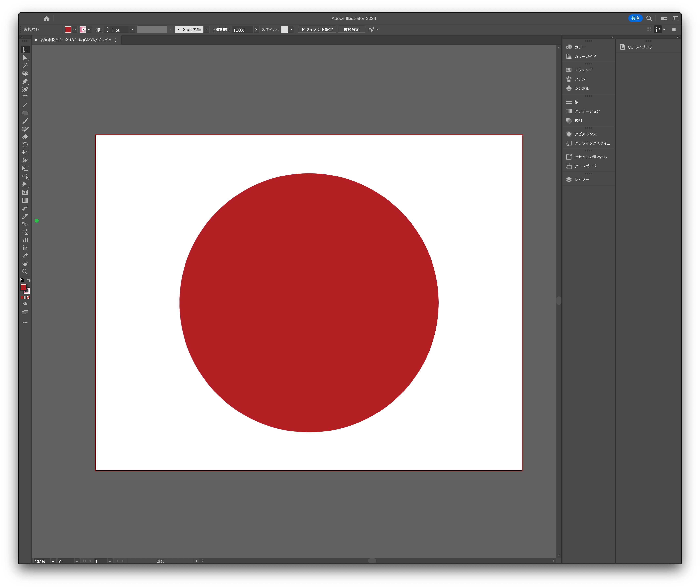Reset to default fill and stroke
Image resolution: width=700 pixels, height=588 pixels.
tap(22, 280)
